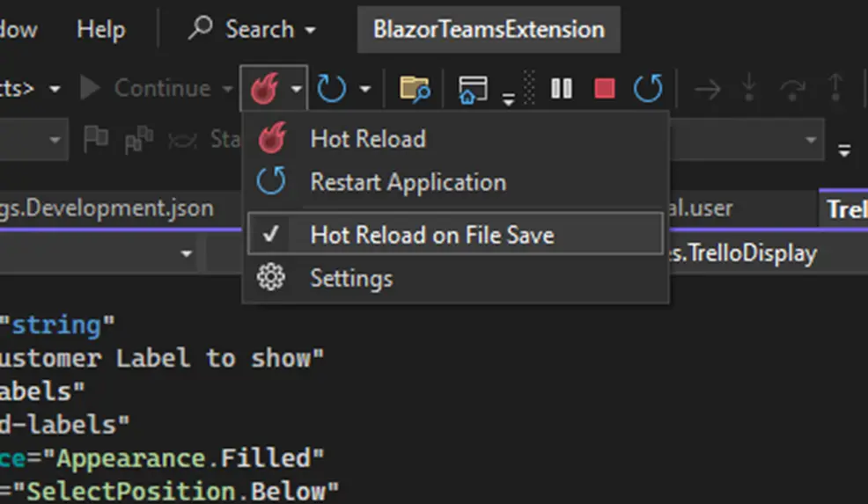Viewport: 868px width, 504px height.
Task: Open the Help menu
Action: pos(100,30)
